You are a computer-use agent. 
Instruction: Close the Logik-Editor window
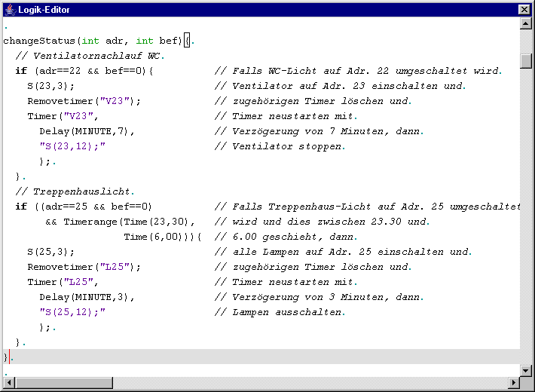point(524,9)
